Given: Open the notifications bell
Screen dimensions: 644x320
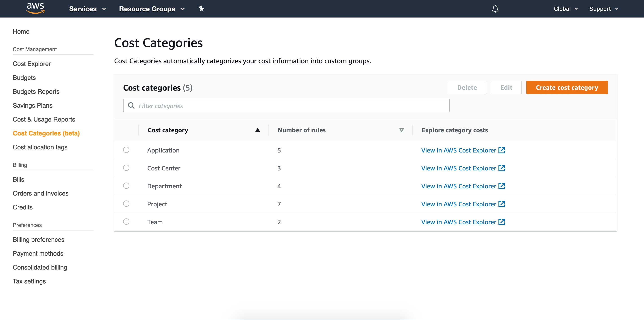Looking at the screenshot, I should 495,9.
